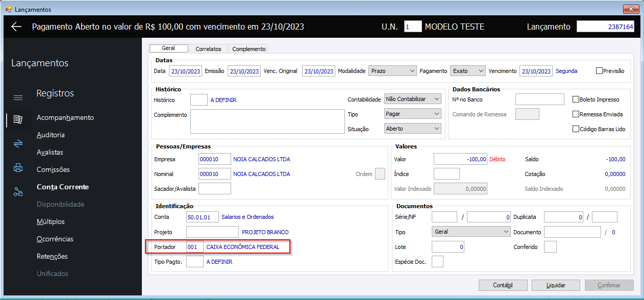Click the Complemento text area
The image size is (644, 300).
point(268,121)
